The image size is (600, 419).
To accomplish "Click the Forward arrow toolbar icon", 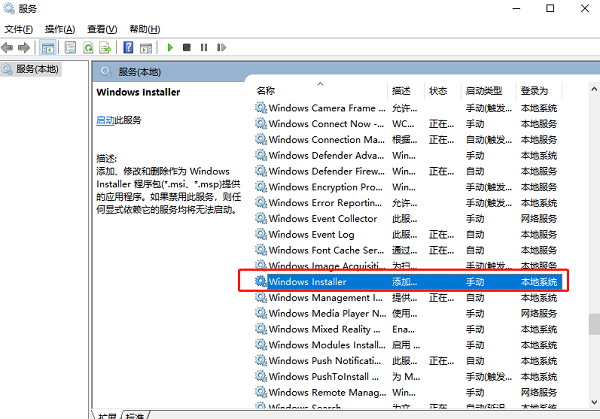I will (x=24, y=48).
